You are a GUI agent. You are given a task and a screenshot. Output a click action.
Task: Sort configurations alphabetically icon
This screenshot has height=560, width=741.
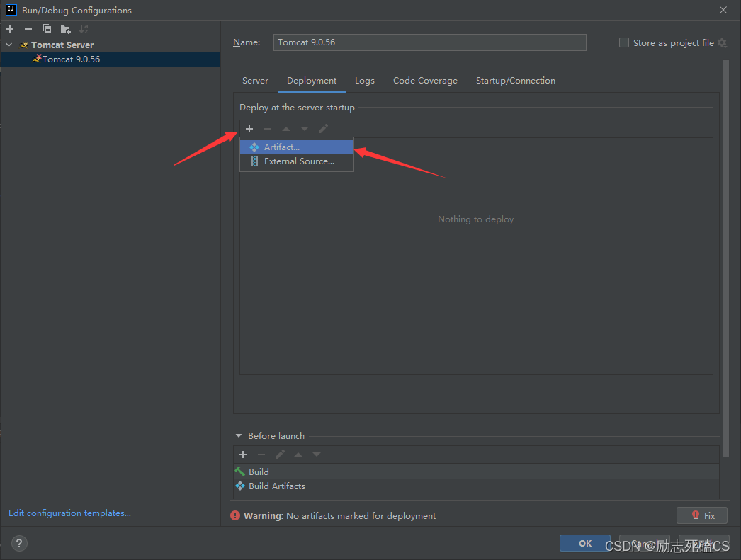(x=84, y=29)
